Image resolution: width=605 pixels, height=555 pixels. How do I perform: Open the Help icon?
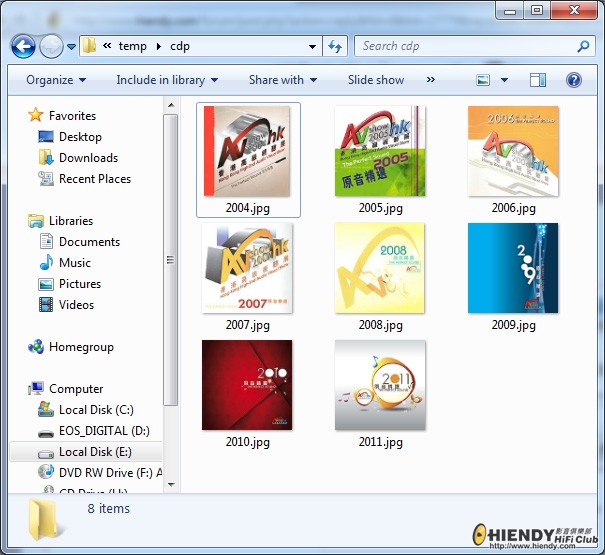click(x=574, y=80)
